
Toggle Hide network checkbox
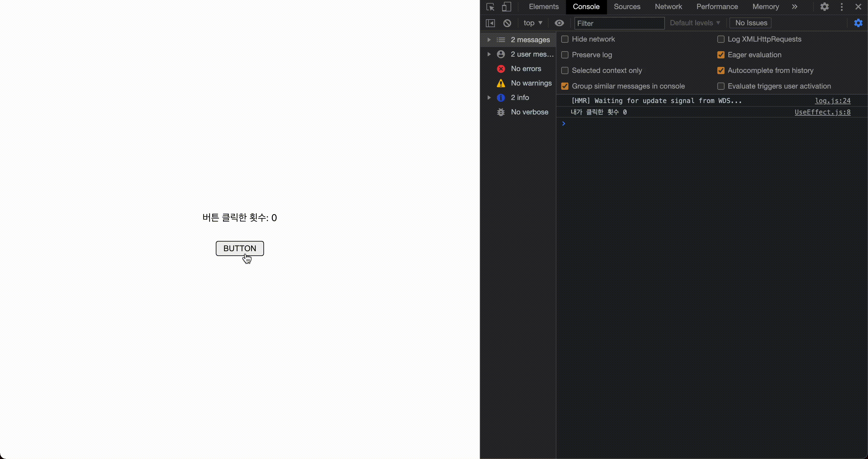(x=565, y=39)
